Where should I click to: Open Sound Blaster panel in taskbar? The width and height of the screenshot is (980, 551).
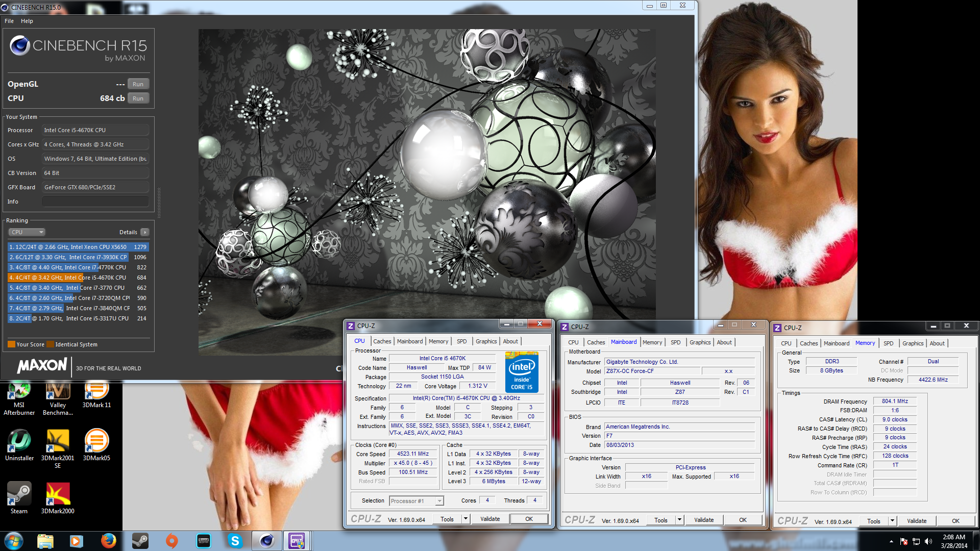[x=203, y=541]
